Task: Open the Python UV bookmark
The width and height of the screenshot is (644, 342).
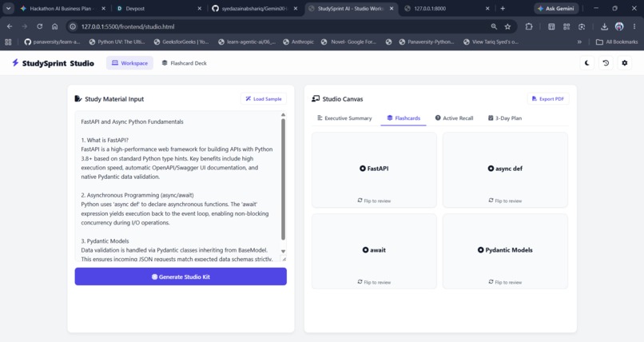Action: coord(117,42)
